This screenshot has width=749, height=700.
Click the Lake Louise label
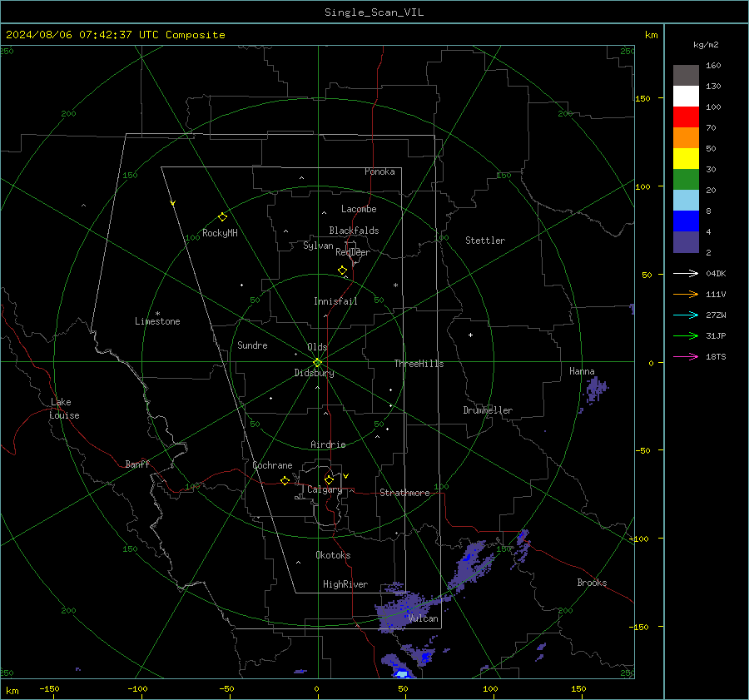pos(64,409)
